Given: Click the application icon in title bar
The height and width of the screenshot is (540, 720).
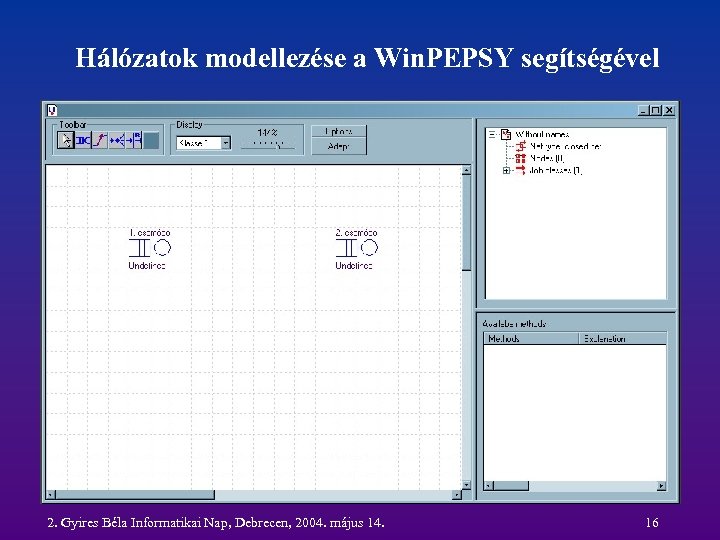Looking at the screenshot, I should tap(52, 110).
